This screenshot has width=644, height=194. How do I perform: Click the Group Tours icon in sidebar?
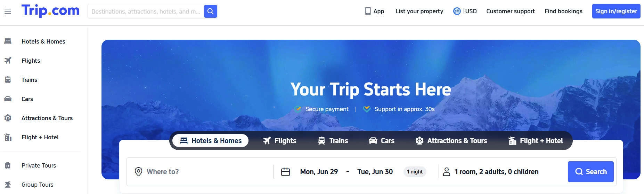click(8, 185)
